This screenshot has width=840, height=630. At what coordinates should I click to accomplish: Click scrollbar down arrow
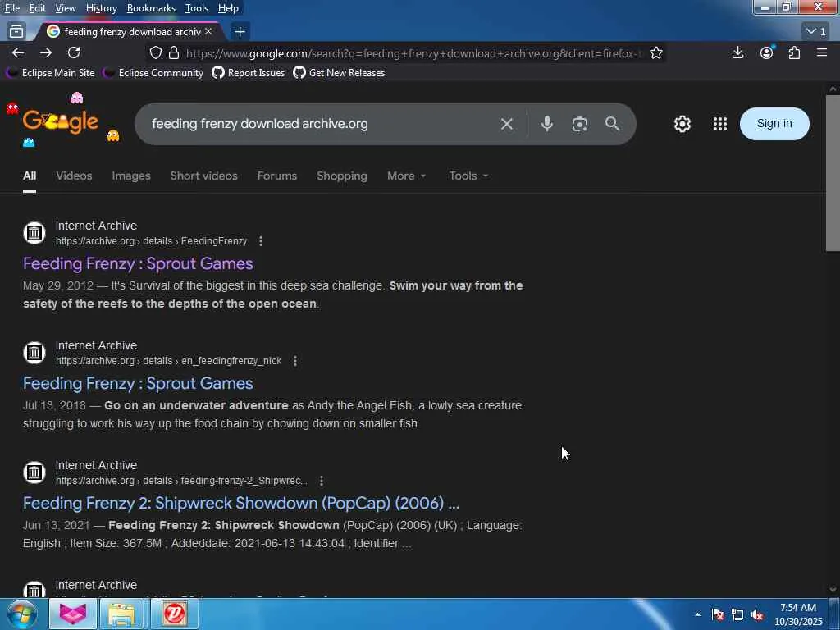tap(833, 589)
